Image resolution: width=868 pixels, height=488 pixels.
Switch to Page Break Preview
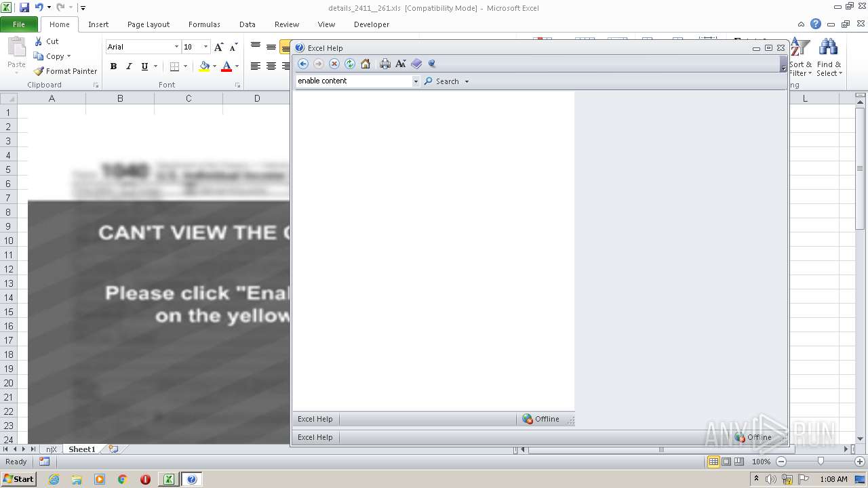tap(739, 462)
